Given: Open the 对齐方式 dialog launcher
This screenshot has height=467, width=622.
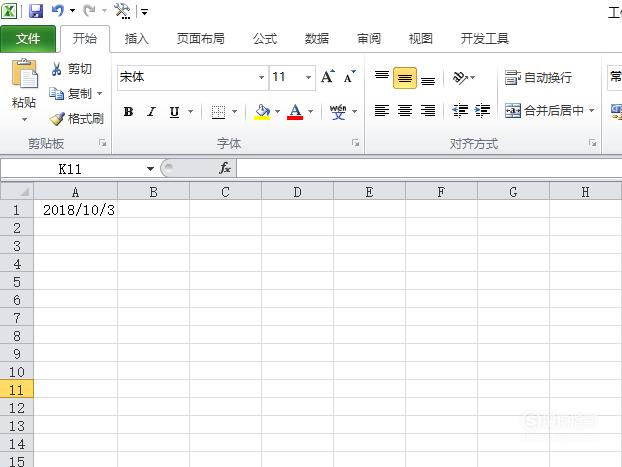Looking at the screenshot, I should pos(592,143).
